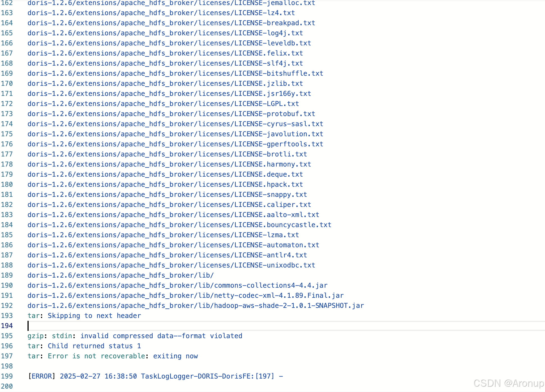Click the 'Error is not recoverable' line

(x=113, y=356)
